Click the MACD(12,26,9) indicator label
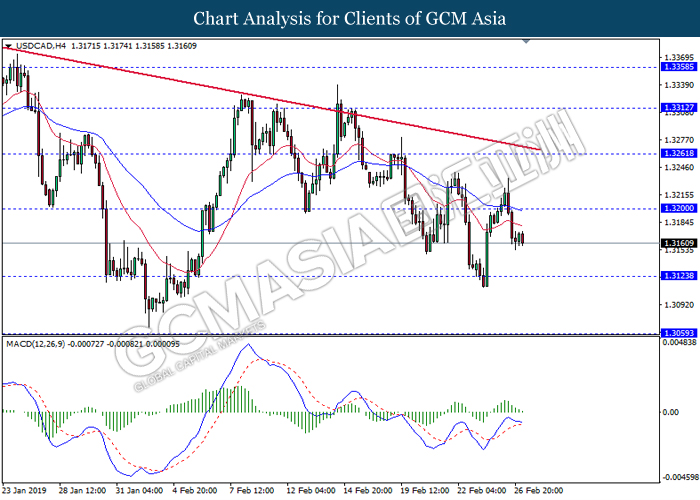This screenshot has height=500, width=700. (x=35, y=344)
